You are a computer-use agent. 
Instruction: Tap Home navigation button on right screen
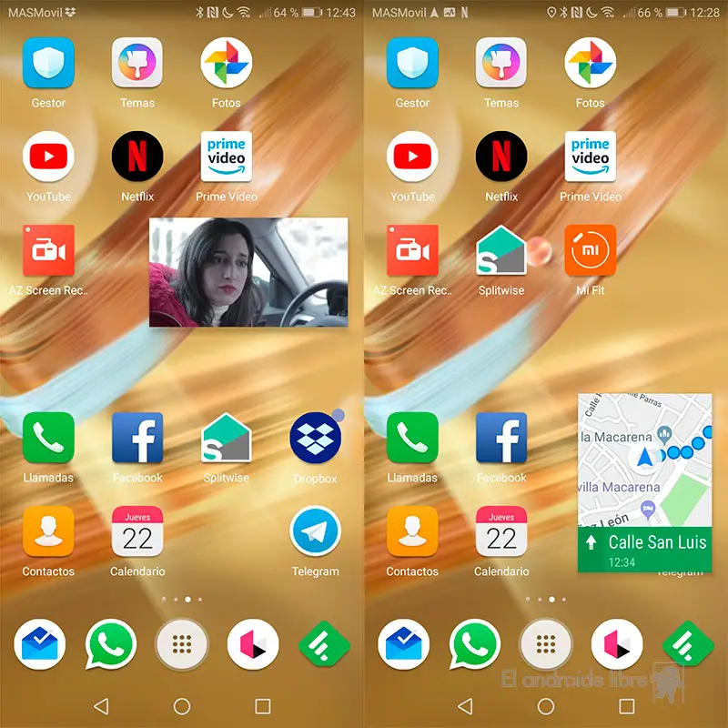tap(545, 706)
